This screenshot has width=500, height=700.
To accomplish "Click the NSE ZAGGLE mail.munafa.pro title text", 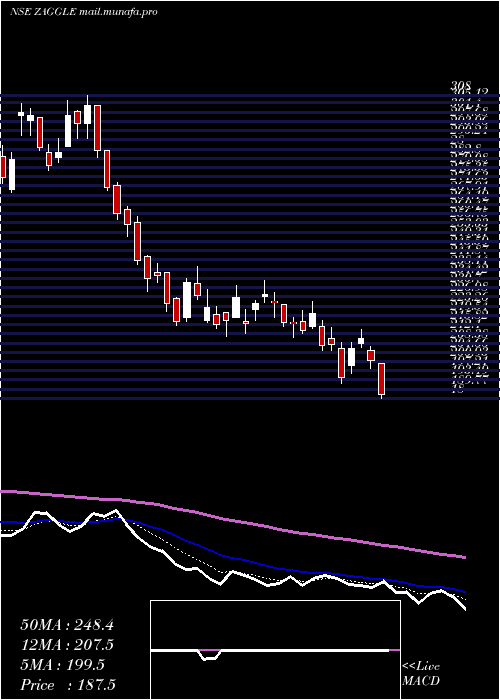I will 83,12.
